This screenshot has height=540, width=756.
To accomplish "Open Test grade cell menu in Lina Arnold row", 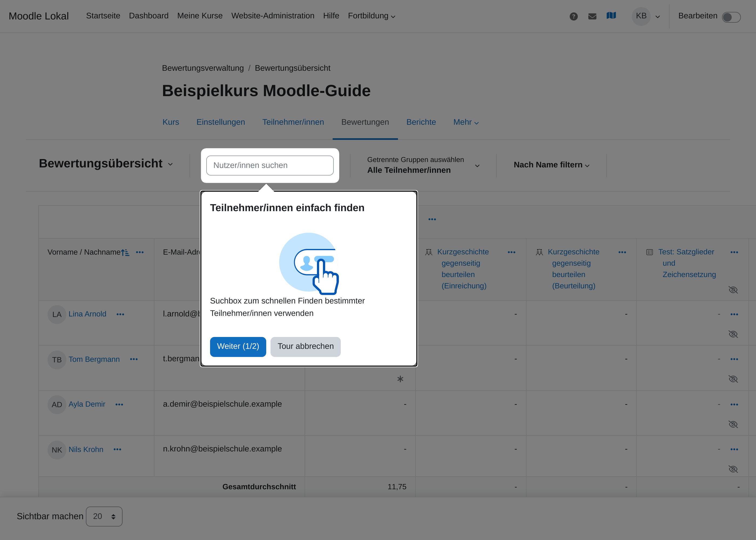I will point(734,314).
